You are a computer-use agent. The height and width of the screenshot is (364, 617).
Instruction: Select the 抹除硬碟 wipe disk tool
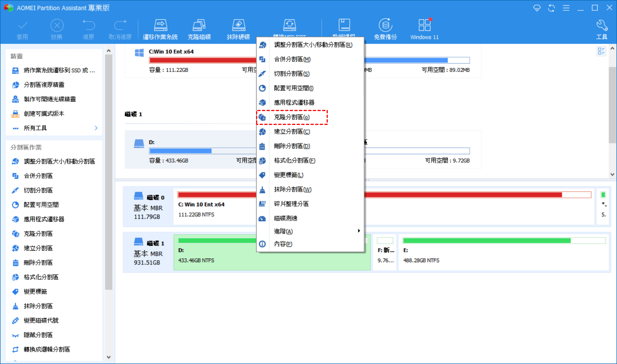click(x=238, y=30)
